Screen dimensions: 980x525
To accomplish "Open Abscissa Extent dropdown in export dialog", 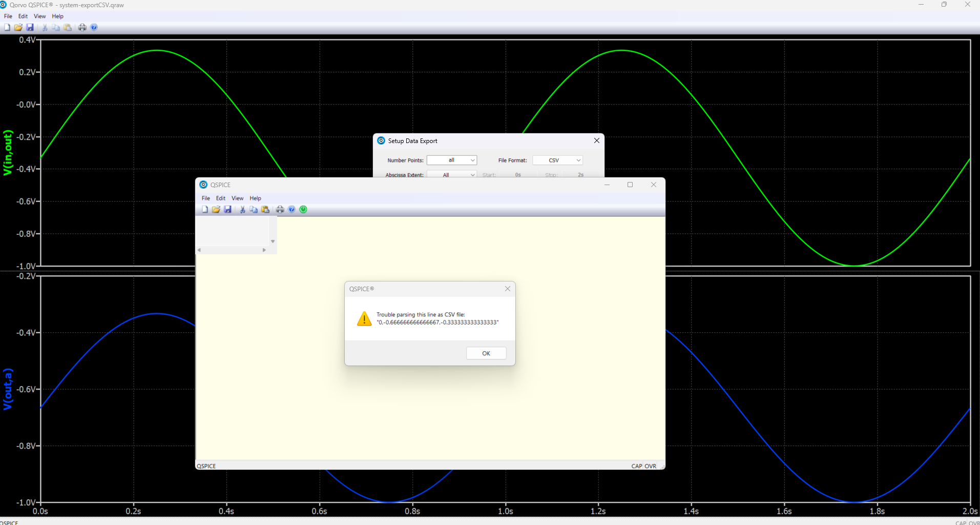I will 452,174.
